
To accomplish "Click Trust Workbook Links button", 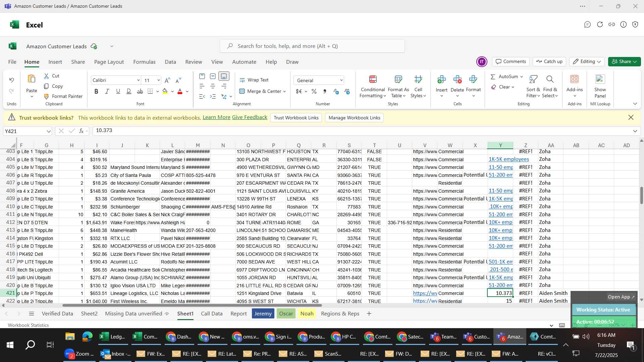I will point(296,118).
